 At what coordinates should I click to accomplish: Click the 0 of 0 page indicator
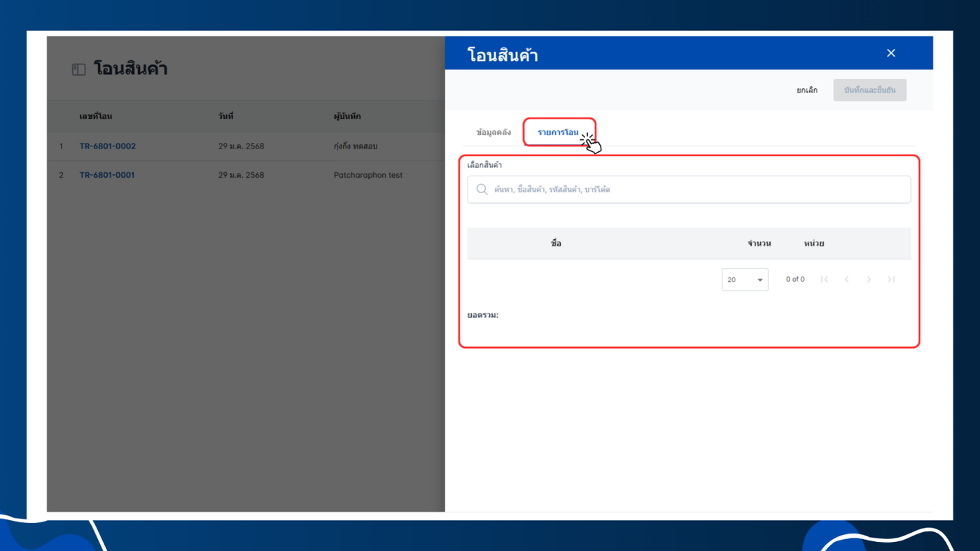pos(795,279)
